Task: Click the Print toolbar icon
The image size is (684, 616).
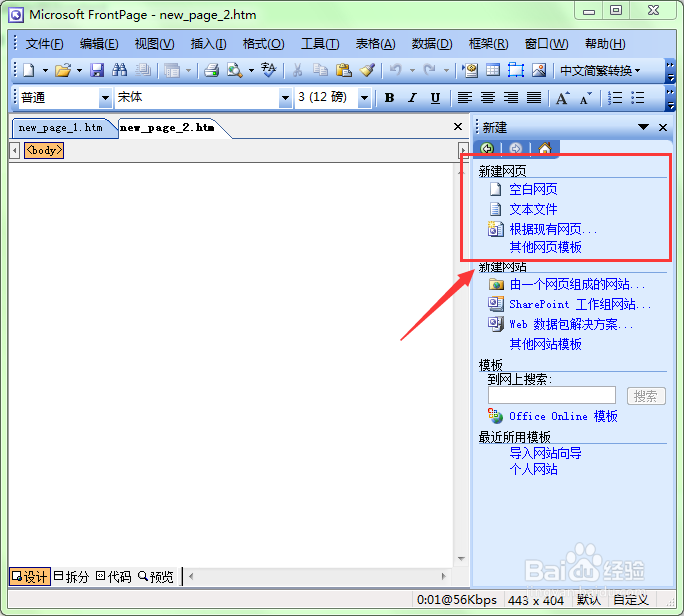Action: tap(212, 70)
